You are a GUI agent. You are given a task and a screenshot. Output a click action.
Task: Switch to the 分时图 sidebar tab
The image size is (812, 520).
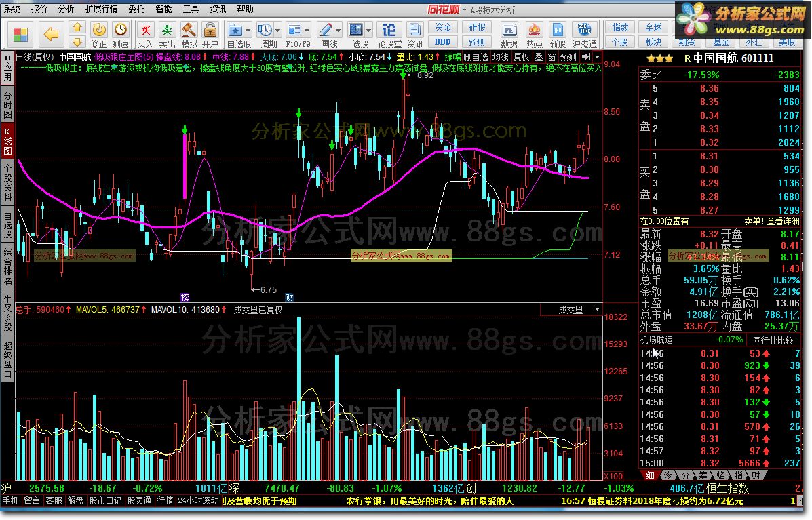click(x=7, y=105)
